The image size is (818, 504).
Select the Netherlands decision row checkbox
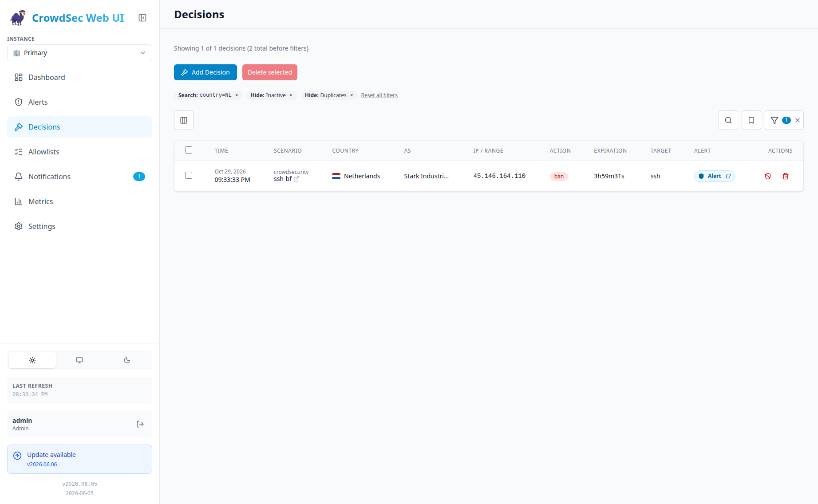click(189, 175)
